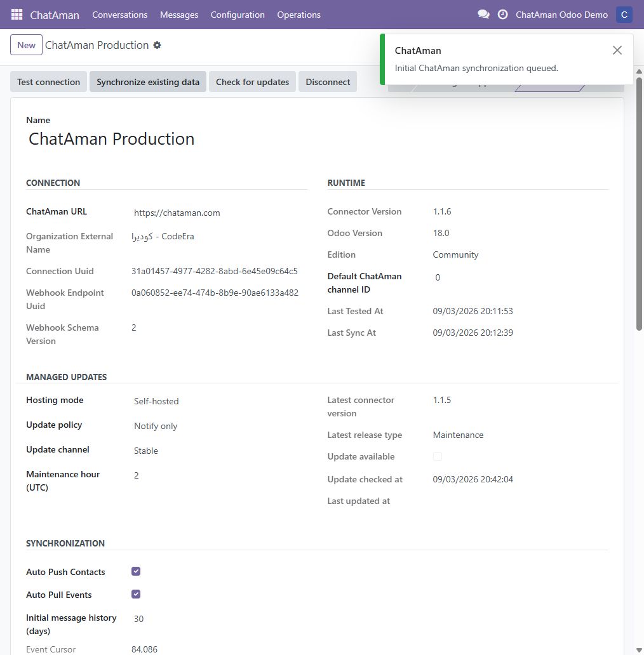Click the scrollbar up arrow
The height and width of the screenshot is (655, 644).
click(x=639, y=72)
